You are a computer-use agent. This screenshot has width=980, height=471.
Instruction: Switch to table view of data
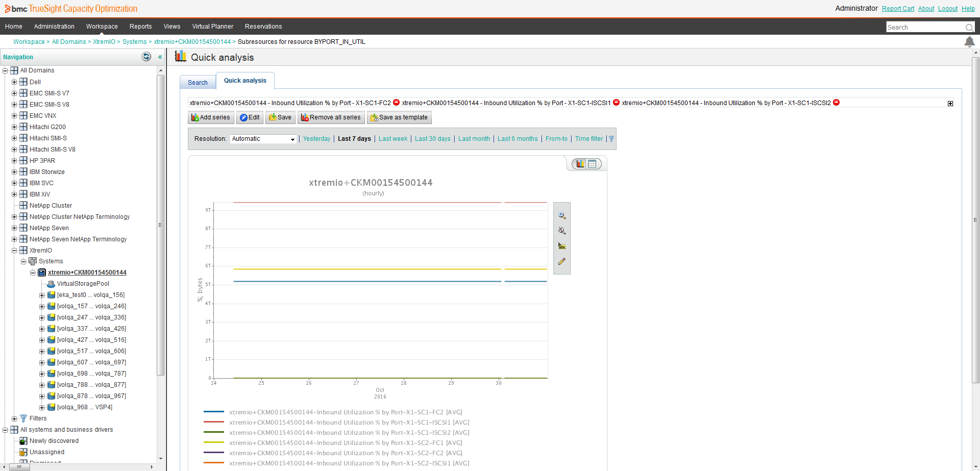pyautogui.click(x=592, y=164)
